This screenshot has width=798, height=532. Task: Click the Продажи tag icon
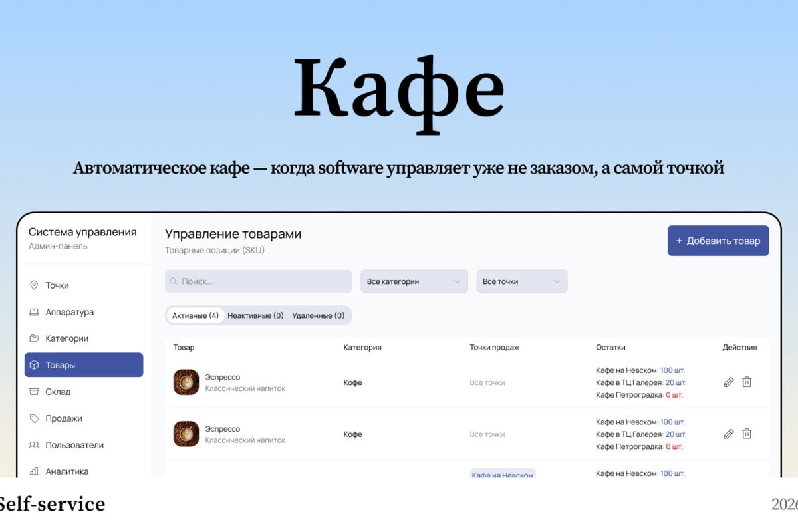tap(34, 418)
